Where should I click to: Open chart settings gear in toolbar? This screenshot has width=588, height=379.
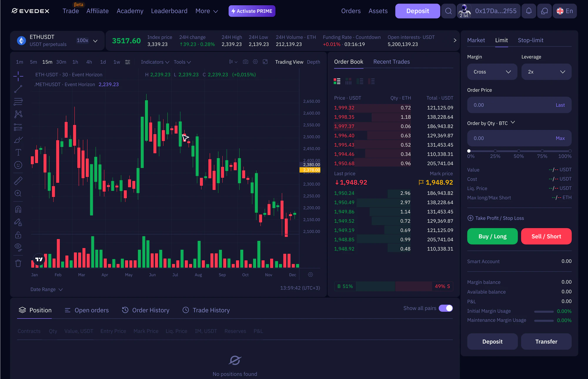tap(255, 62)
